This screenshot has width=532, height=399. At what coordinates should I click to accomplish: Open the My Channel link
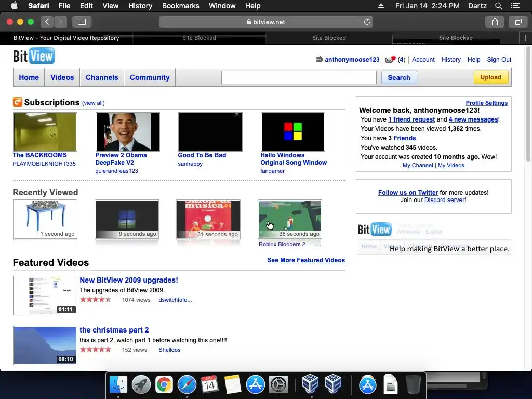[x=418, y=166]
